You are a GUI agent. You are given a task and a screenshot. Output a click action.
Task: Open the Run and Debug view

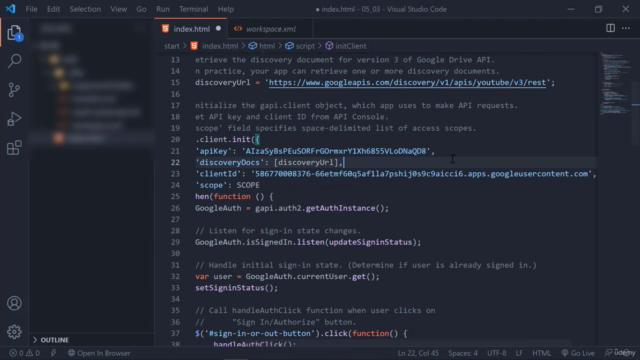pos(14,119)
